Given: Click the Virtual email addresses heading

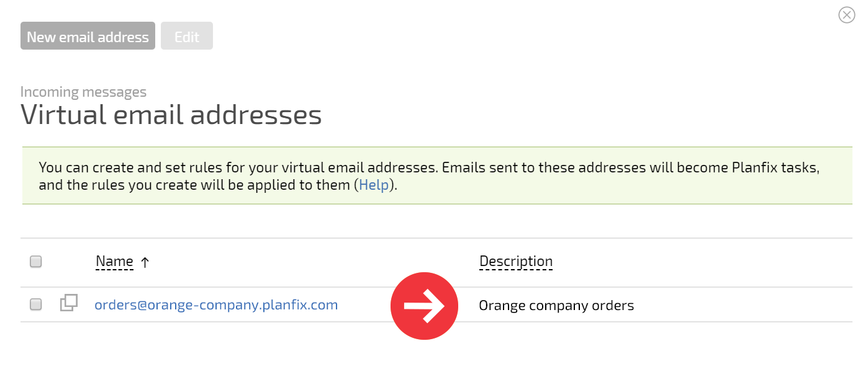Looking at the screenshot, I should pyautogui.click(x=171, y=115).
